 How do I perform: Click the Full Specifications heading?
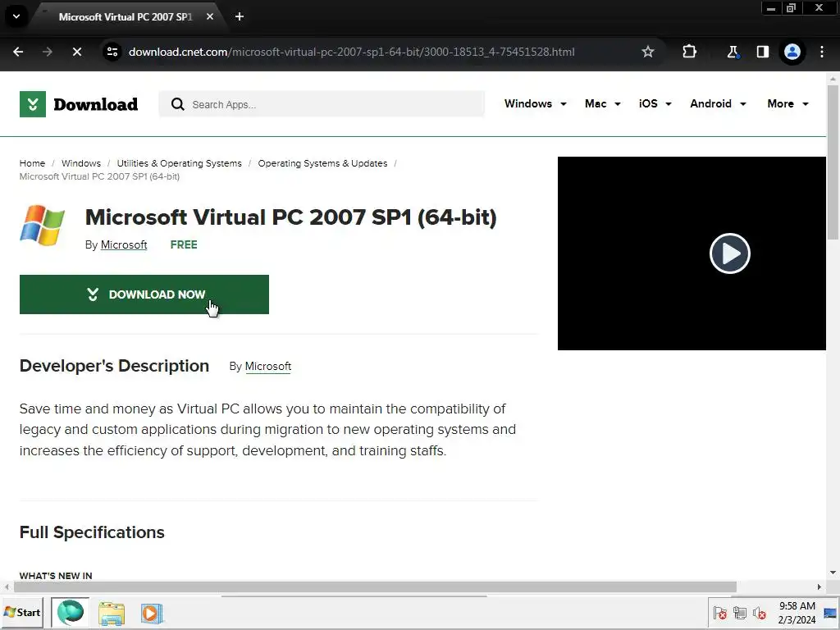92,532
